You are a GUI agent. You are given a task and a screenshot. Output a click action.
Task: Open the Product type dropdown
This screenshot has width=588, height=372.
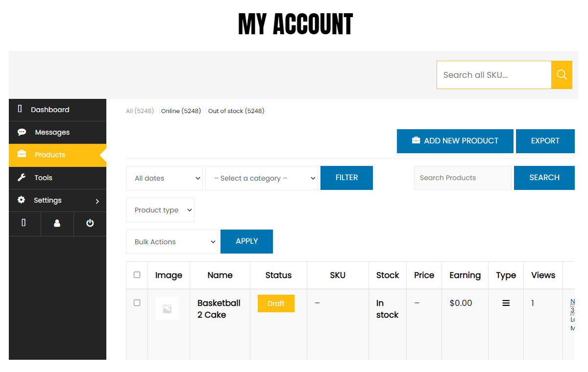click(x=160, y=210)
